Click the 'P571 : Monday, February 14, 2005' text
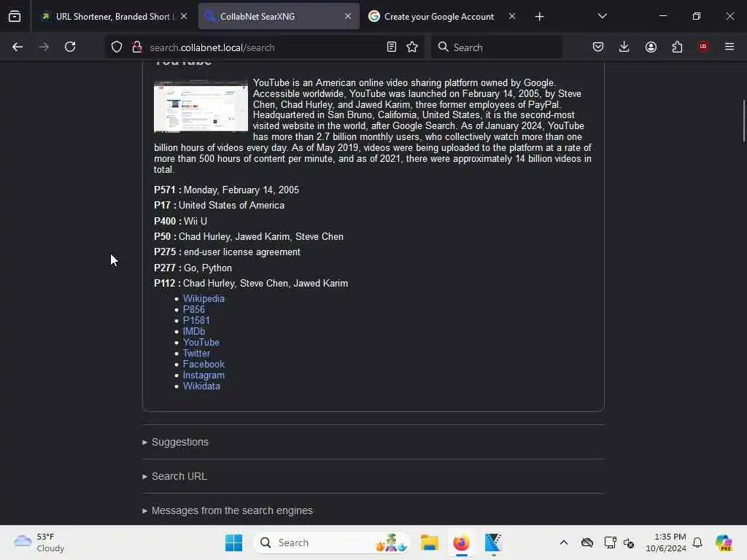Viewport: 747px width, 560px height. (x=226, y=190)
